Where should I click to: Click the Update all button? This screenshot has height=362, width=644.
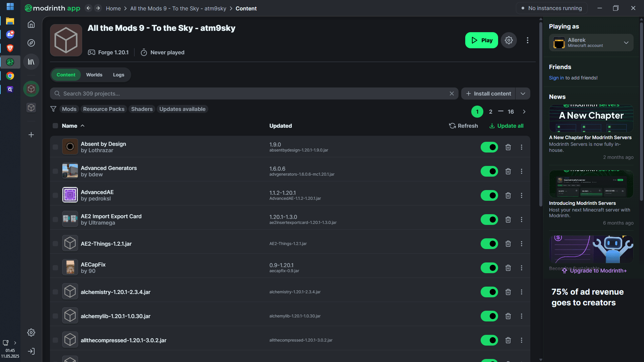tap(506, 126)
